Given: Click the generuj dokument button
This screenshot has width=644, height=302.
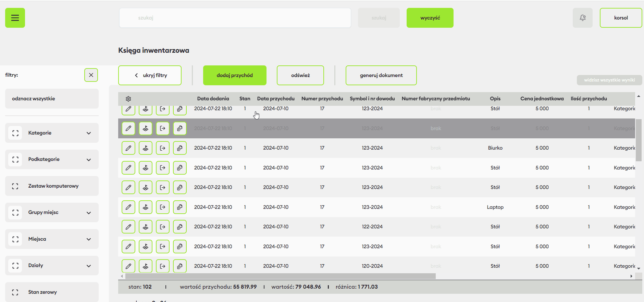Looking at the screenshot, I should point(381,75).
